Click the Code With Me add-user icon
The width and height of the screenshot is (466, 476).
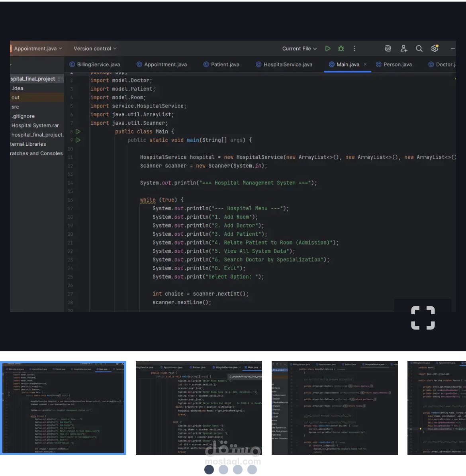[404, 49]
